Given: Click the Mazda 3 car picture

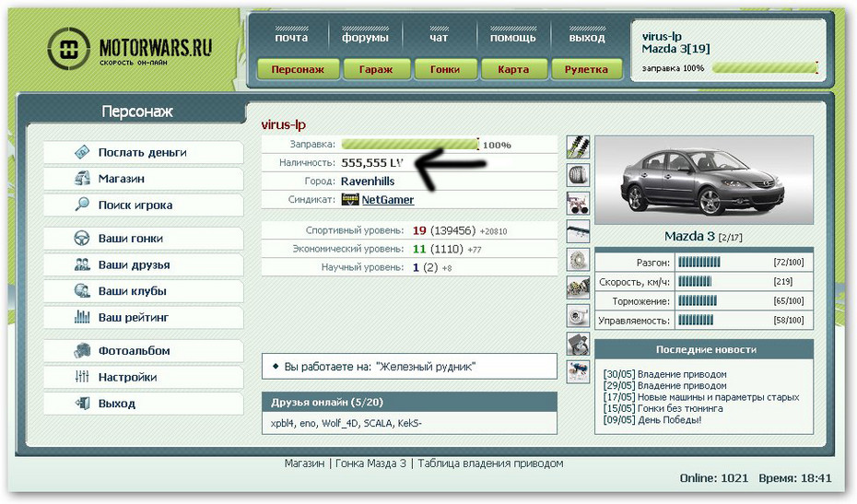Looking at the screenshot, I should click(x=703, y=181).
